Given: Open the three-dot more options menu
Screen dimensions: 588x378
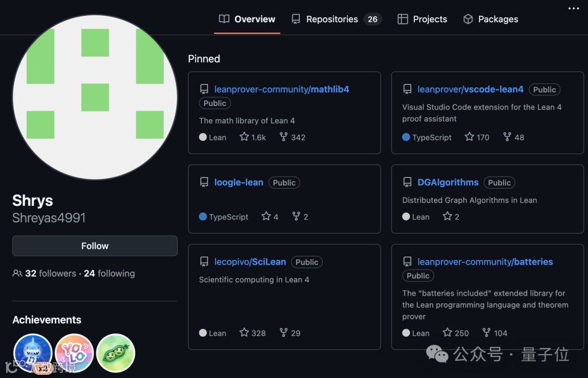Looking at the screenshot, I should pyautogui.click(x=573, y=8).
